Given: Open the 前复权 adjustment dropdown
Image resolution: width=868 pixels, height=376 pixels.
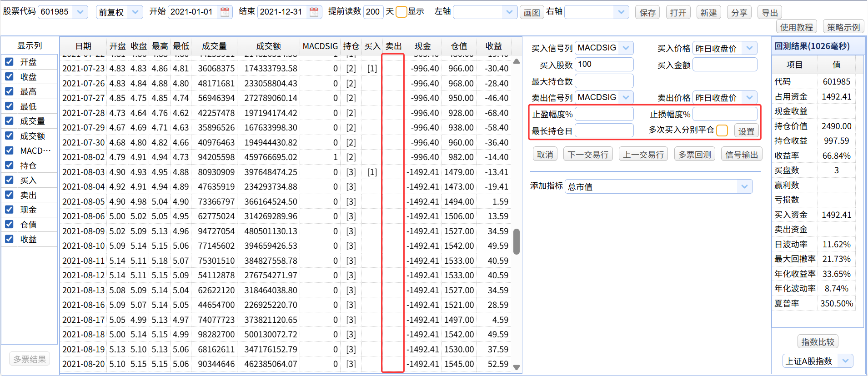Looking at the screenshot, I should click(x=135, y=12).
